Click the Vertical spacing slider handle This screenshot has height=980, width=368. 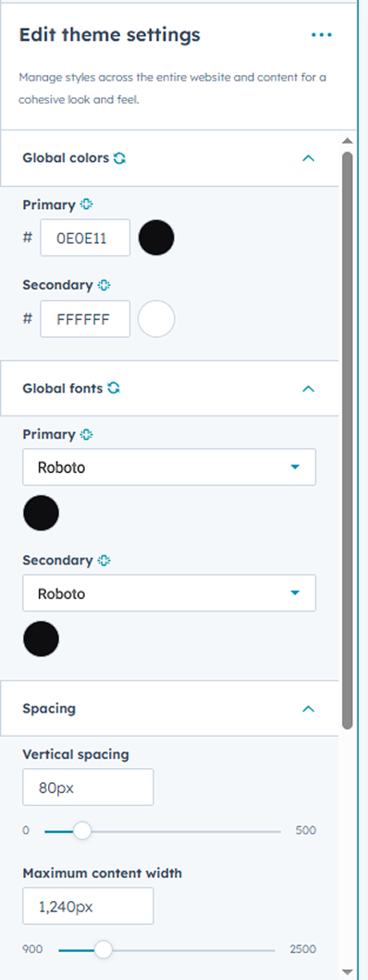click(82, 831)
